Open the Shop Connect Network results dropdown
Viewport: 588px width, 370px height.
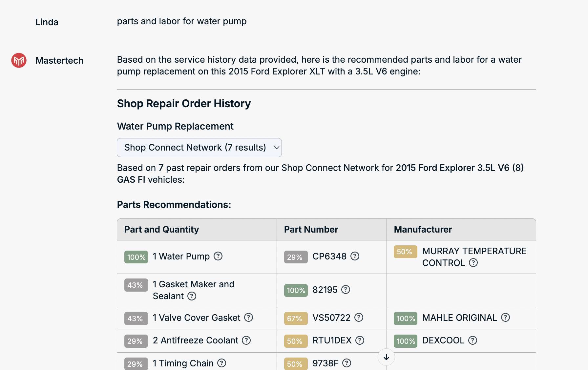199,148
